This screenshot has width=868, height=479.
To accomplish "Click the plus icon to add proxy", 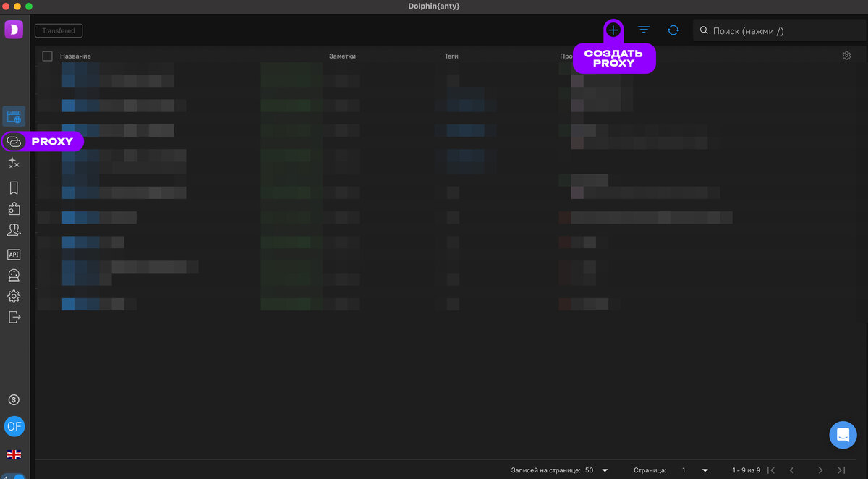I will [613, 30].
